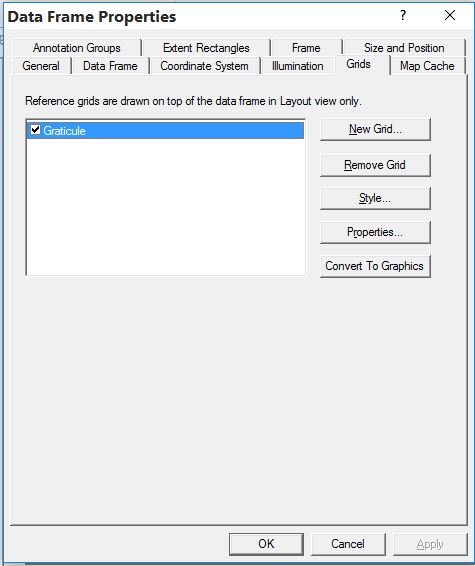Switch to the General tab
The image size is (475, 566).
[41, 66]
